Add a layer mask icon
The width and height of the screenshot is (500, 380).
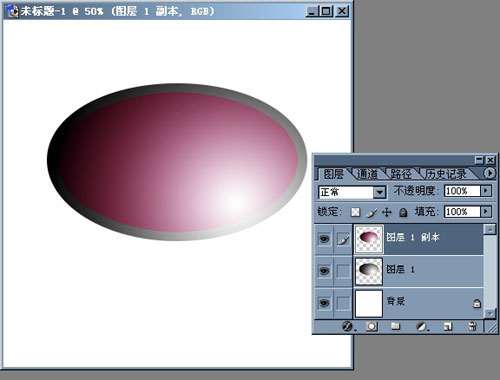371,326
